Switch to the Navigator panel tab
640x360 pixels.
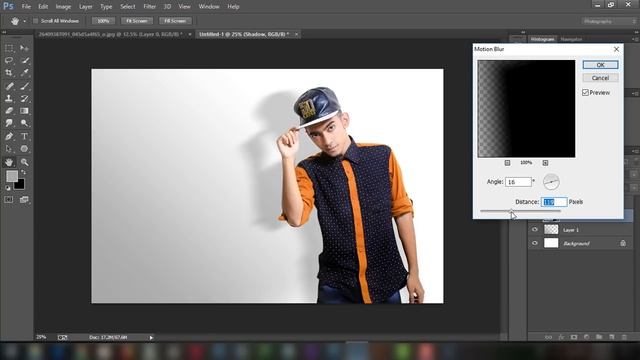571,39
